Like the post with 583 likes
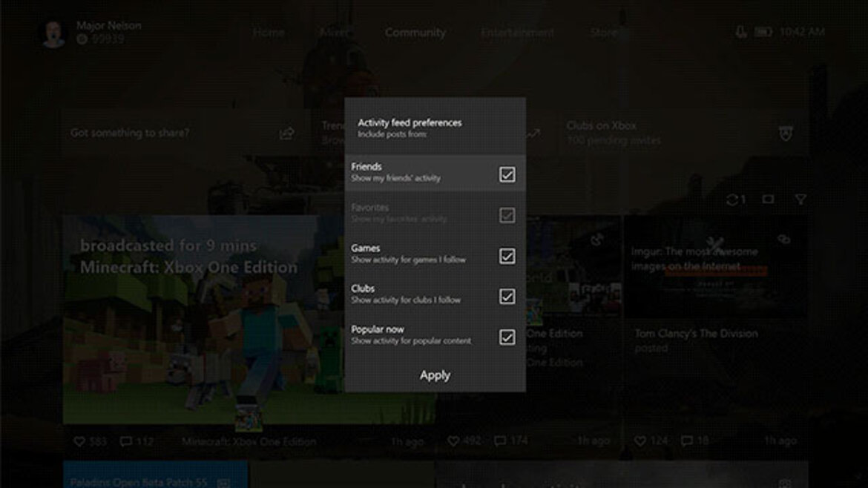 pos(79,441)
